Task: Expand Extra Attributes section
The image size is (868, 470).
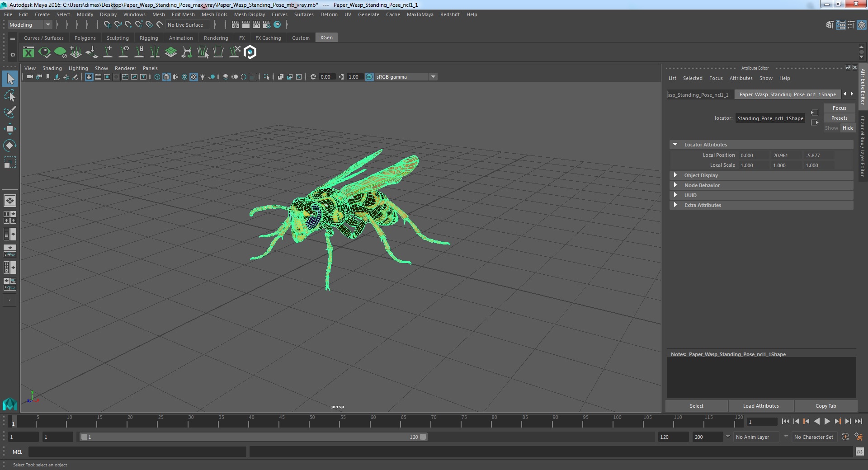Action: point(675,205)
